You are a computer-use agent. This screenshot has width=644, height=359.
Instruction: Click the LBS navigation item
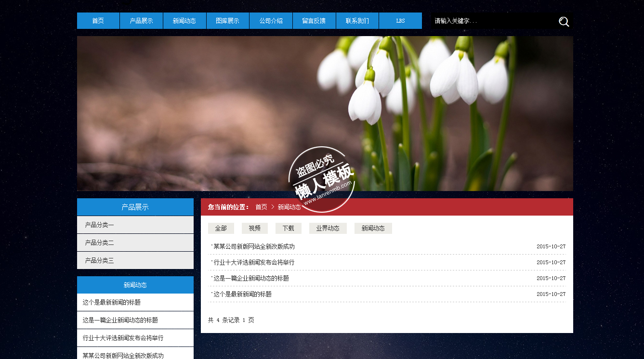coord(400,21)
